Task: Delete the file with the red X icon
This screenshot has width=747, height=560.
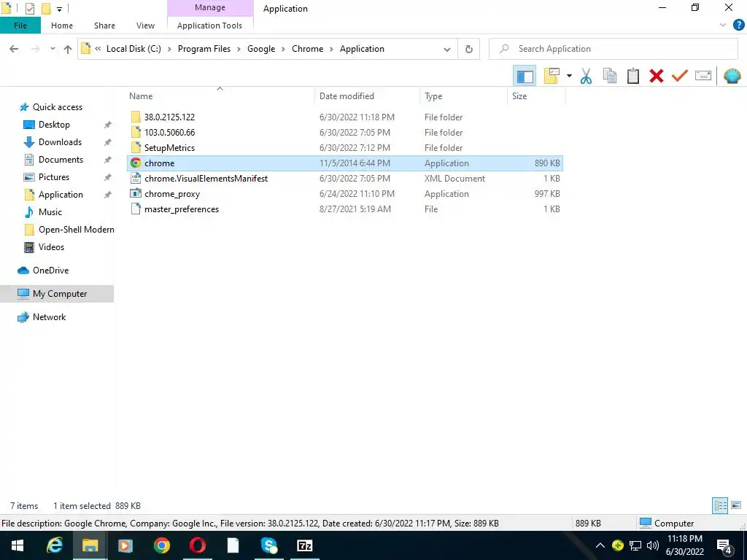Action: pos(657,76)
